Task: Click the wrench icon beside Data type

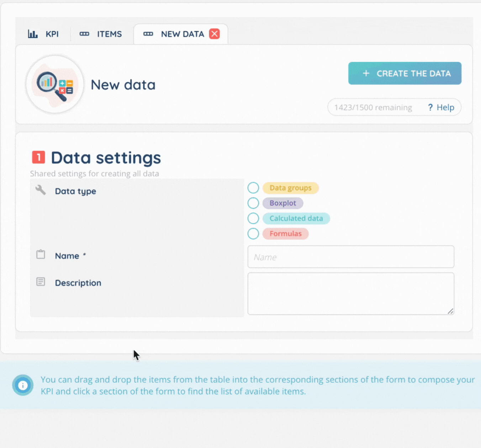Action: (x=41, y=190)
